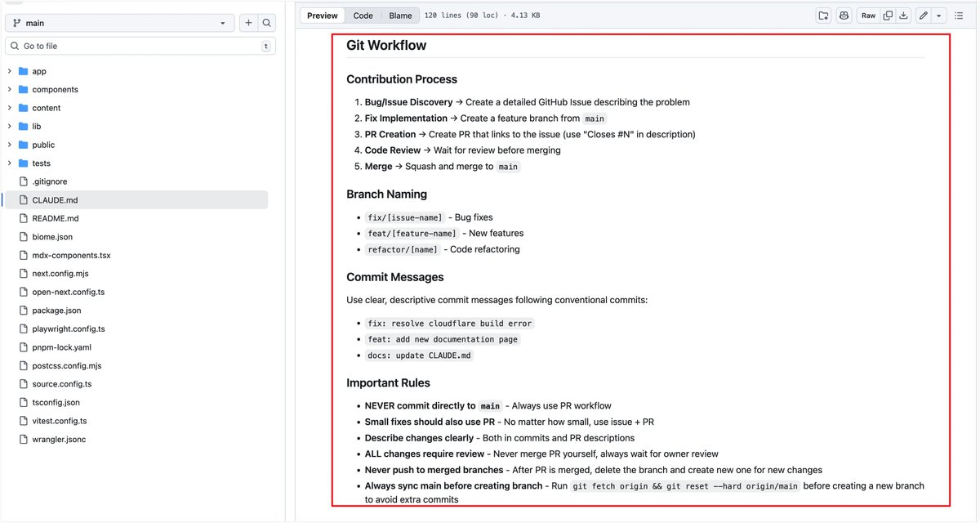This screenshot has width=980, height=523.
Task: Copy raw file contents icon
Action: coord(888,16)
